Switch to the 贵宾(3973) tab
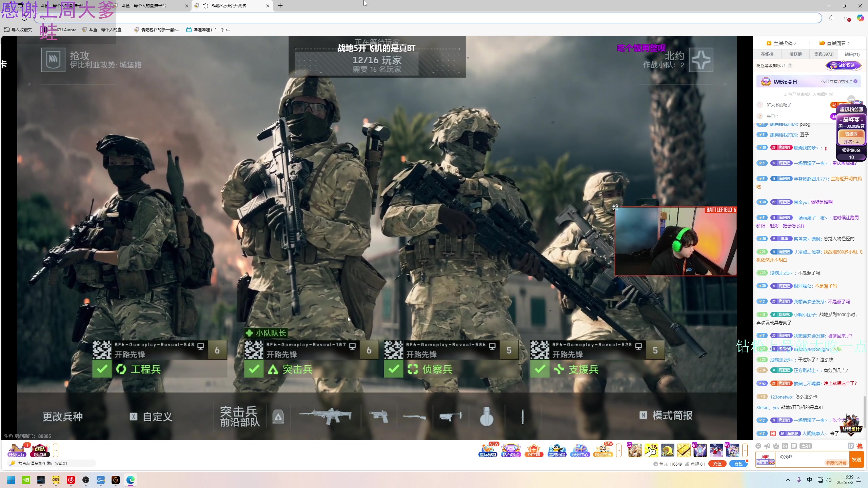Viewport: 868px width, 488px height. tap(824, 54)
